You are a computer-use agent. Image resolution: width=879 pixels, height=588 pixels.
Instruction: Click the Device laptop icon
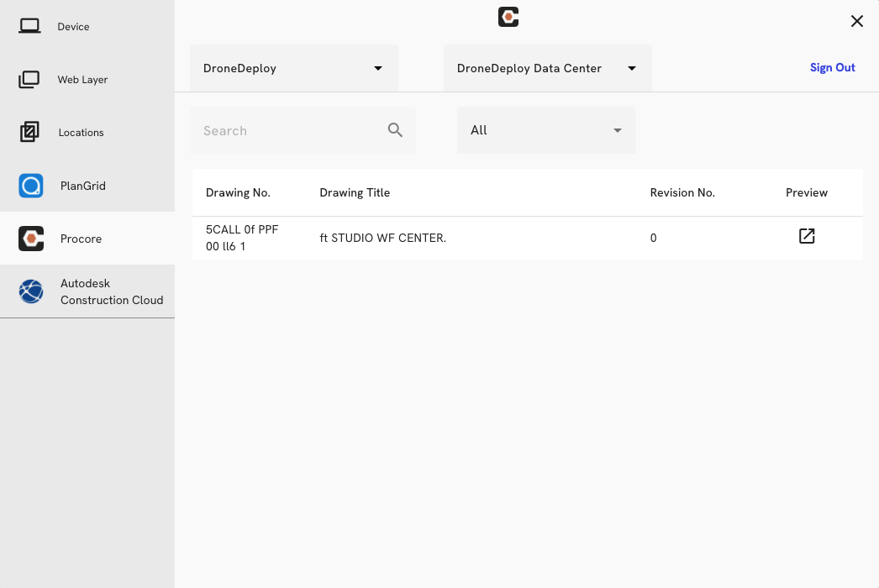click(29, 26)
